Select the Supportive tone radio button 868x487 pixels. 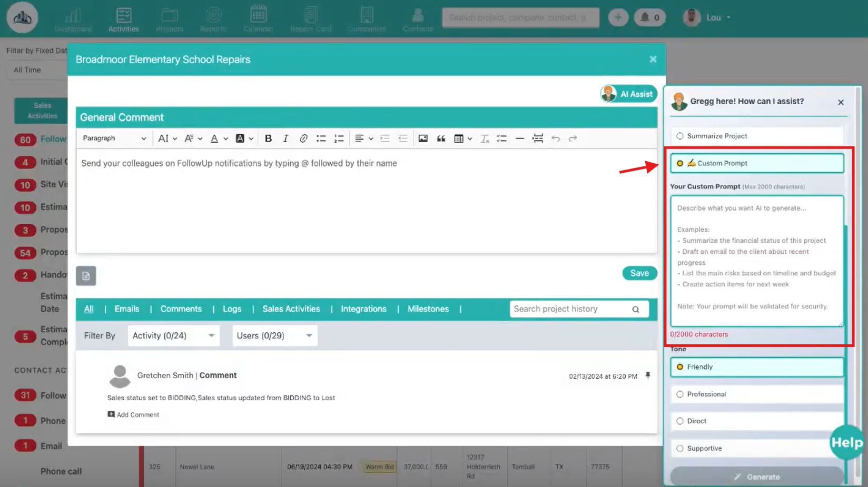tap(680, 449)
